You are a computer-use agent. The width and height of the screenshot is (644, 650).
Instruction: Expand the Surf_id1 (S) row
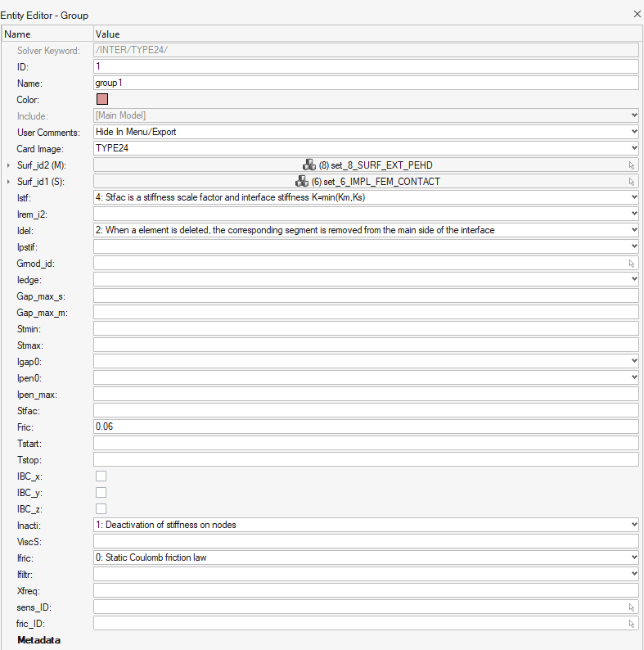(8, 182)
